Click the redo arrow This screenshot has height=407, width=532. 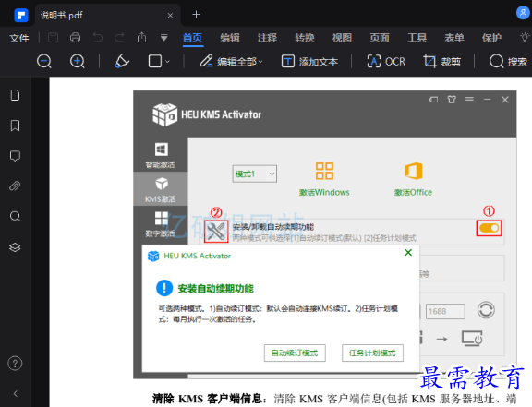point(119,38)
